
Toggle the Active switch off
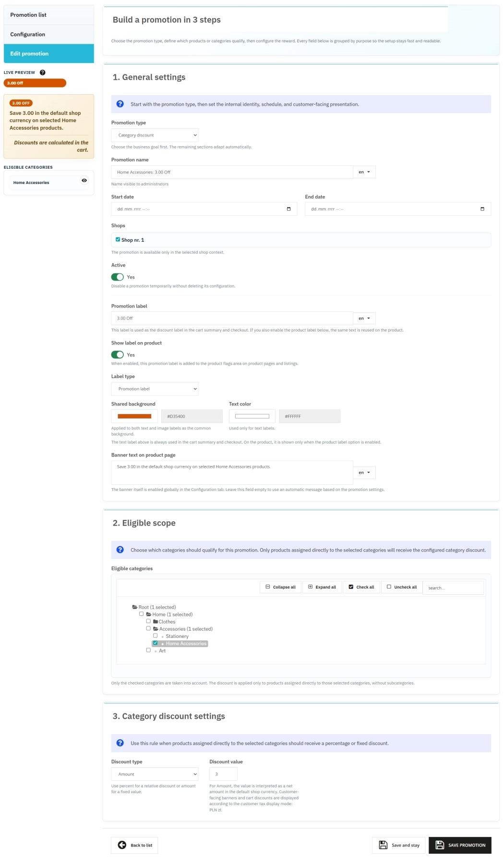(x=118, y=277)
